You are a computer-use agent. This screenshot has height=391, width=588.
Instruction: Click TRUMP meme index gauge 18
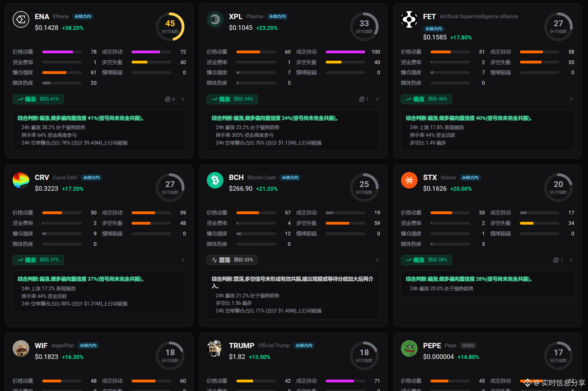[364, 356]
